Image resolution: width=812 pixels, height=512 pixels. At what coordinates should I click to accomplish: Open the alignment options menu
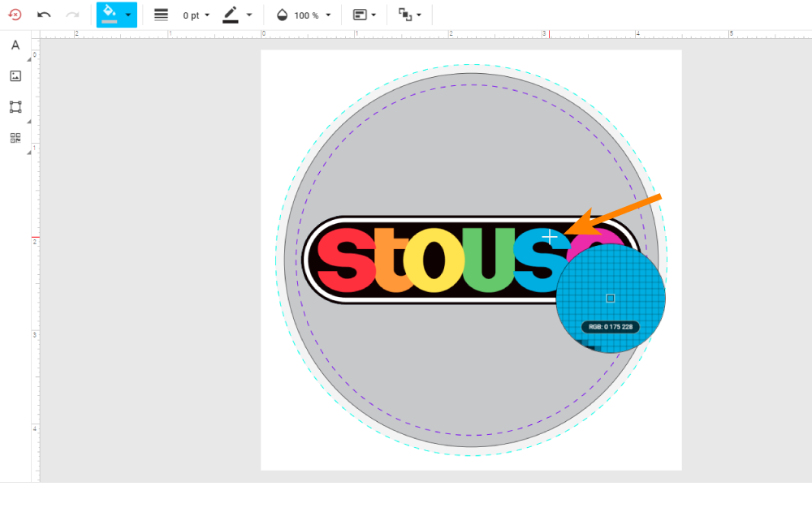[365, 15]
